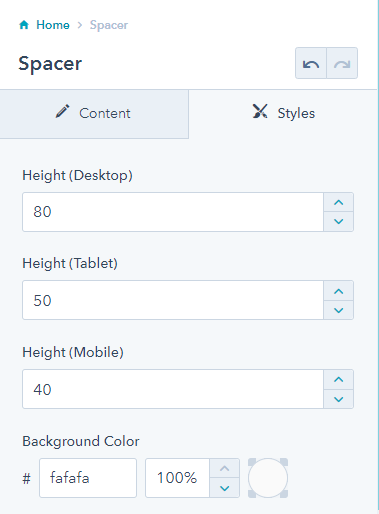
Task: Increase Height (Tablet) with up arrow
Action: point(338,291)
